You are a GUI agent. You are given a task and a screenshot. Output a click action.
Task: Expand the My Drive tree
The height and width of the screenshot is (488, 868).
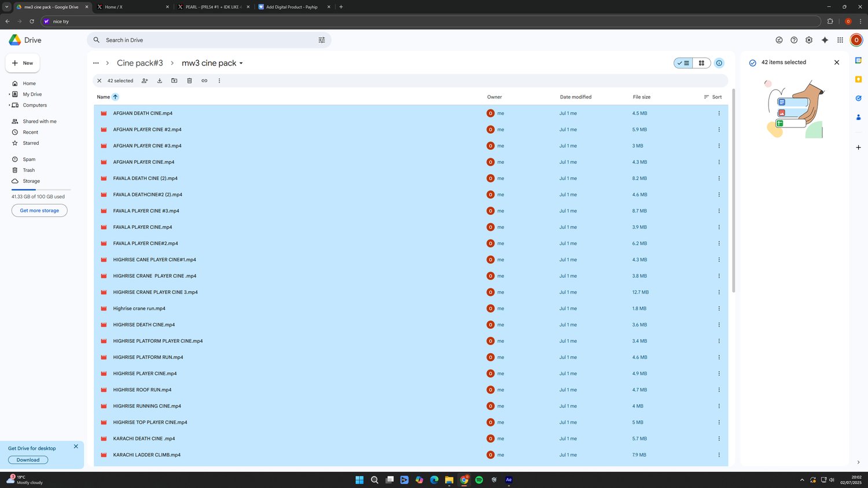point(9,94)
